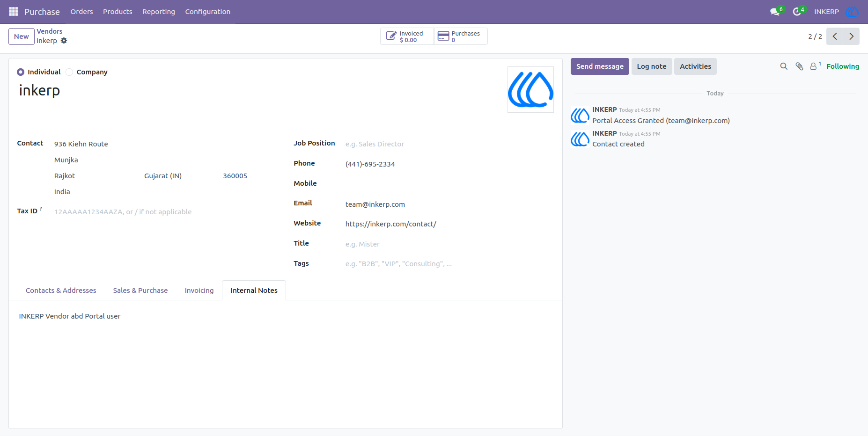Open the gear actions menu beside inkerp
Image resolution: width=868 pixels, height=436 pixels.
[x=64, y=41]
